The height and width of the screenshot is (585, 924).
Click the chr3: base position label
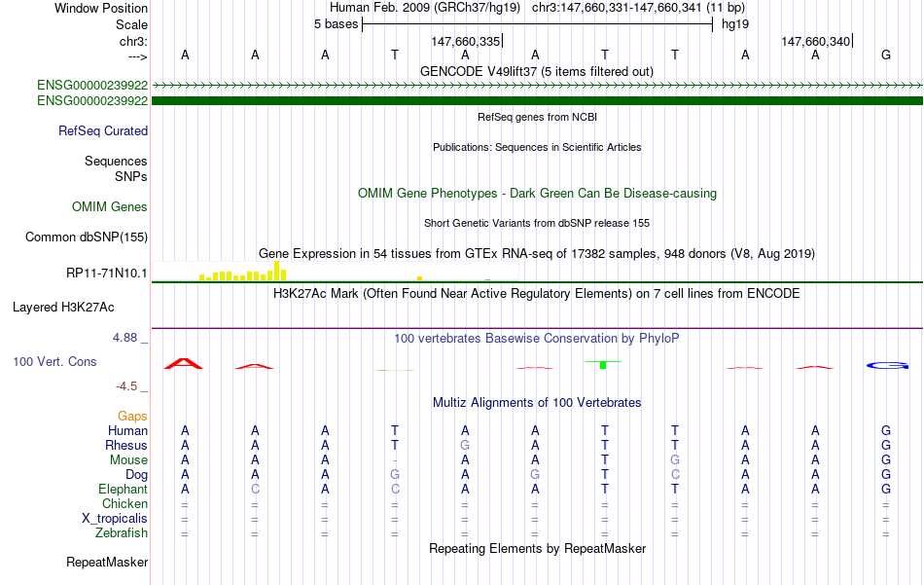tap(133, 41)
